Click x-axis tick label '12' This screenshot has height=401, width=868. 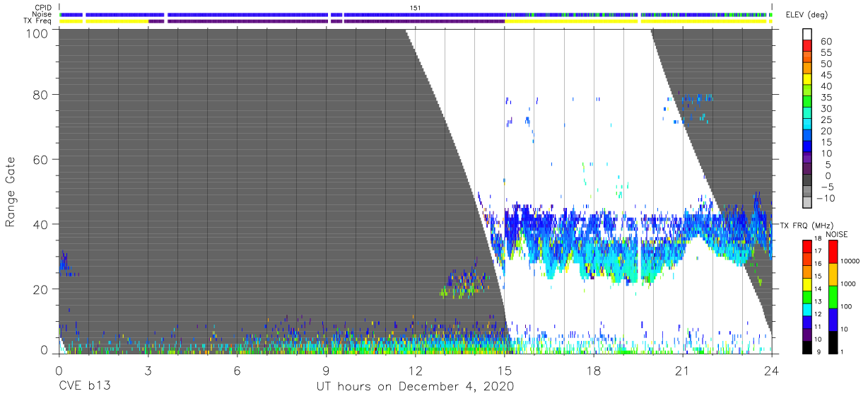click(415, 371)
